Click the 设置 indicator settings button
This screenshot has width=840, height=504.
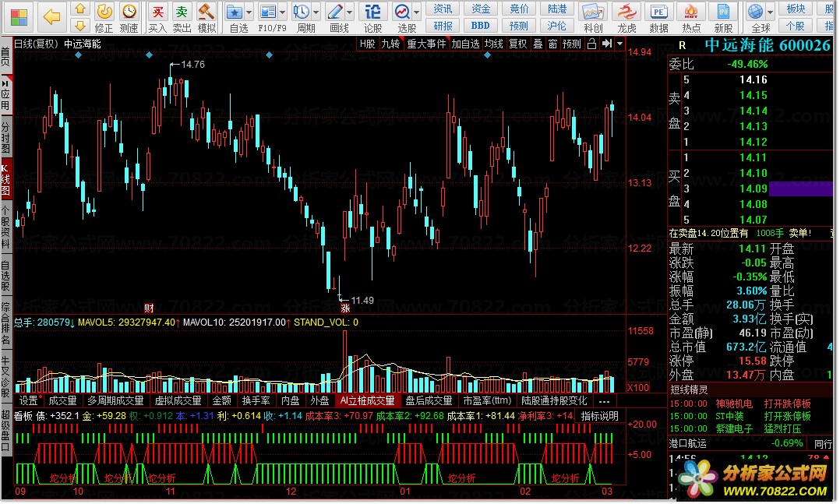tap(29, 400)
